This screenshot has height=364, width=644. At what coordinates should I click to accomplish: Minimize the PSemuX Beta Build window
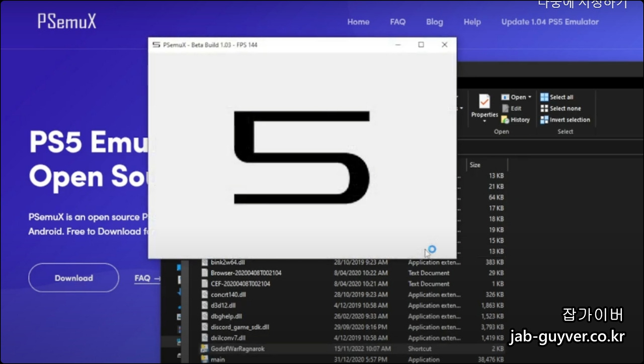coord(398,45)
